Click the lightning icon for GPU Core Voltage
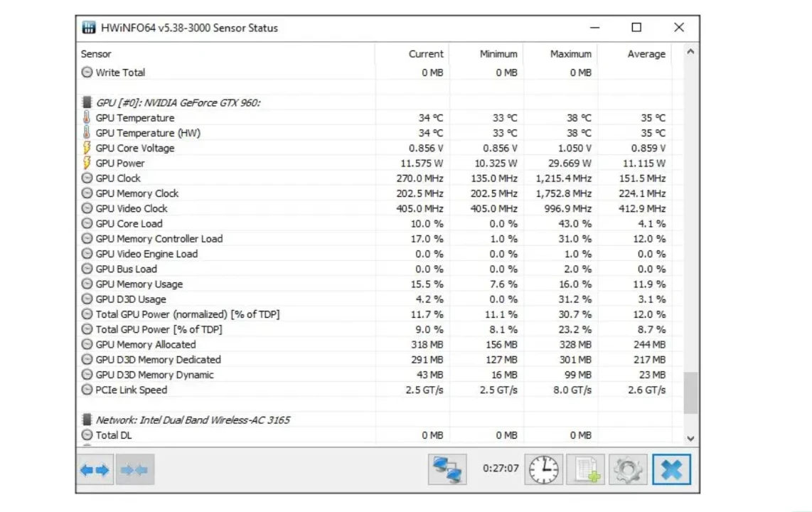The height and width of the screenshot is (512, 812). [87, 147]
